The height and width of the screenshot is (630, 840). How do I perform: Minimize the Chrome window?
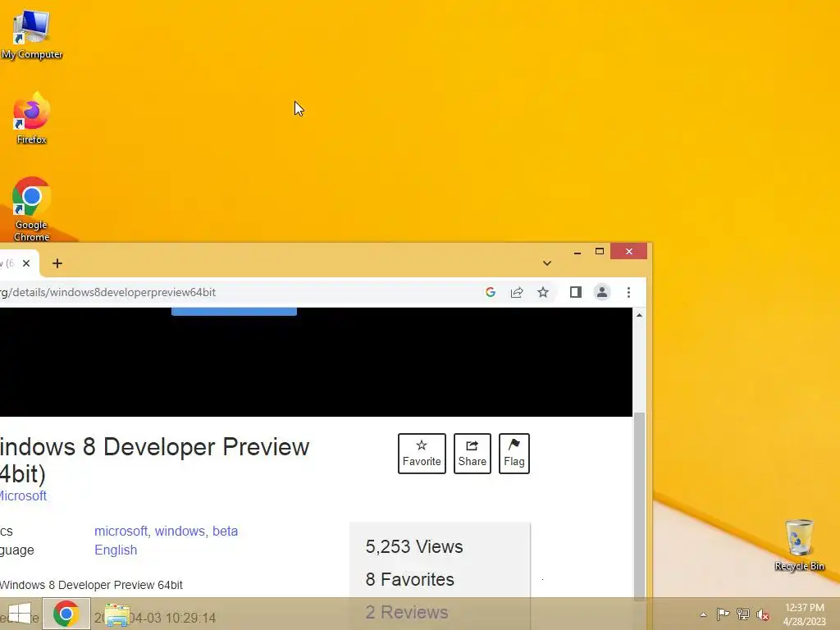(x=577, y=252)
